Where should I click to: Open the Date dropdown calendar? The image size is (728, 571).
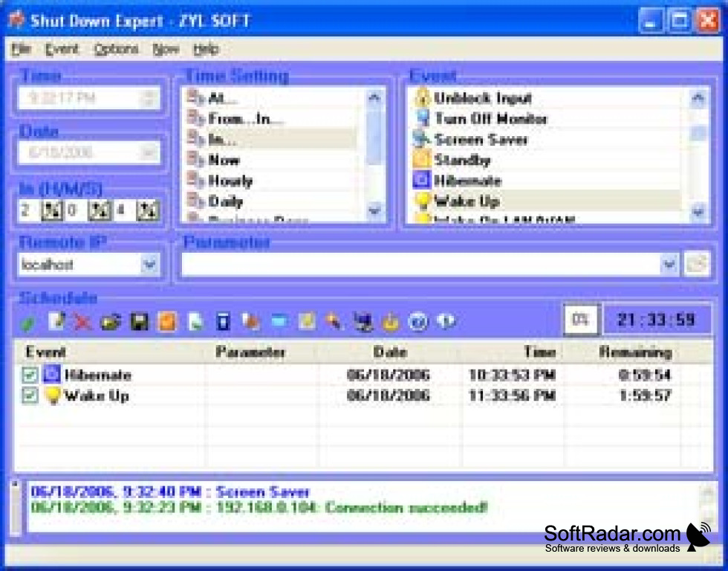[149, 152]
